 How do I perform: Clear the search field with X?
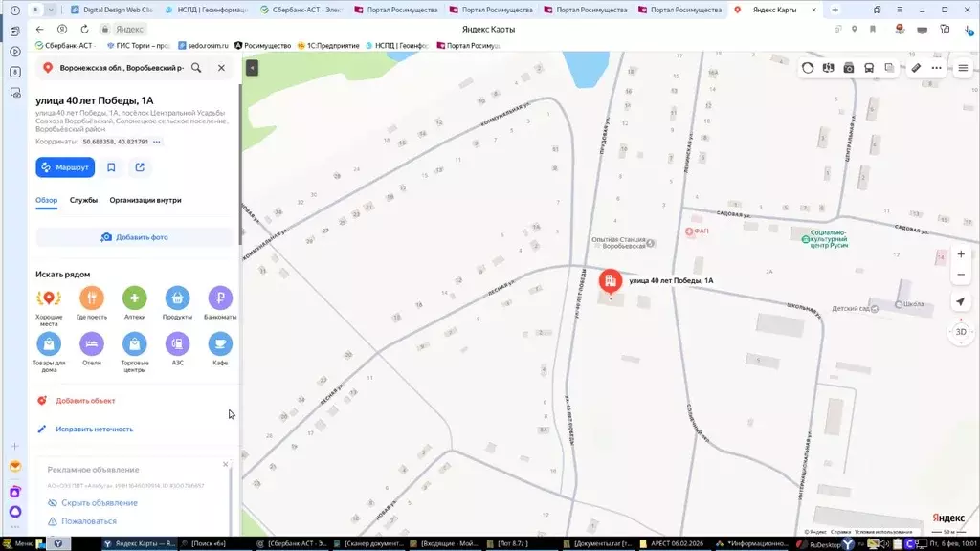[x=221, y=68]
